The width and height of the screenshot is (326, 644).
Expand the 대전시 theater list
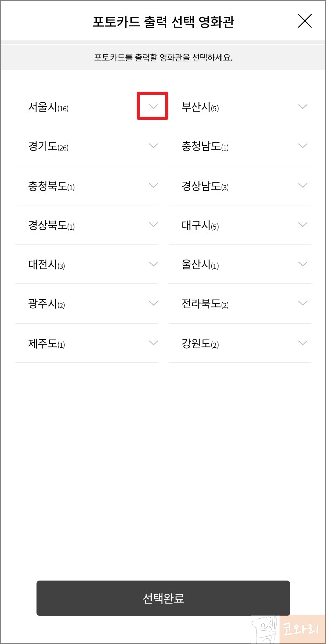coord(153,264)
